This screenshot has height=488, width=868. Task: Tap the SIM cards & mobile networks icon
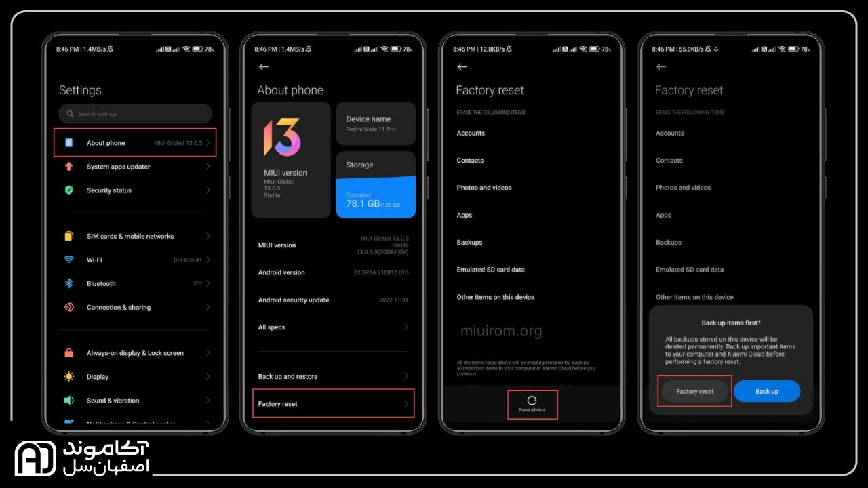pyautogui.click(x=68, y=236)
